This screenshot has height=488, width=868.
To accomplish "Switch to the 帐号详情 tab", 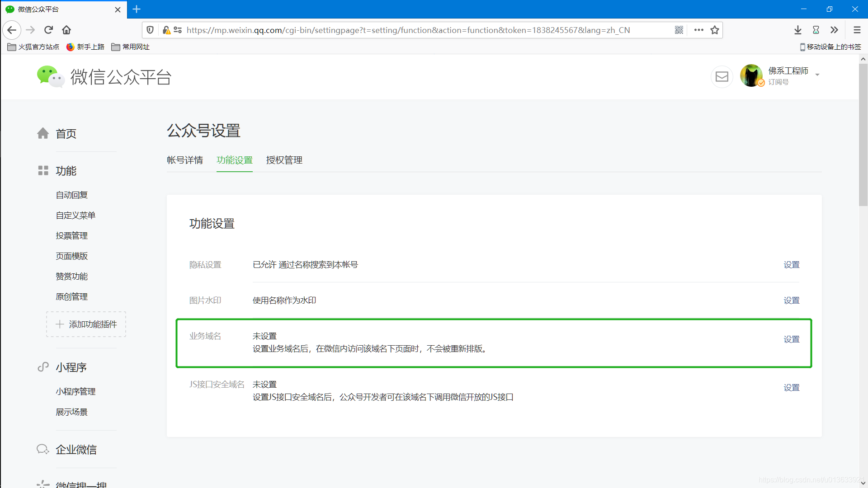I will tap(185, 160).
